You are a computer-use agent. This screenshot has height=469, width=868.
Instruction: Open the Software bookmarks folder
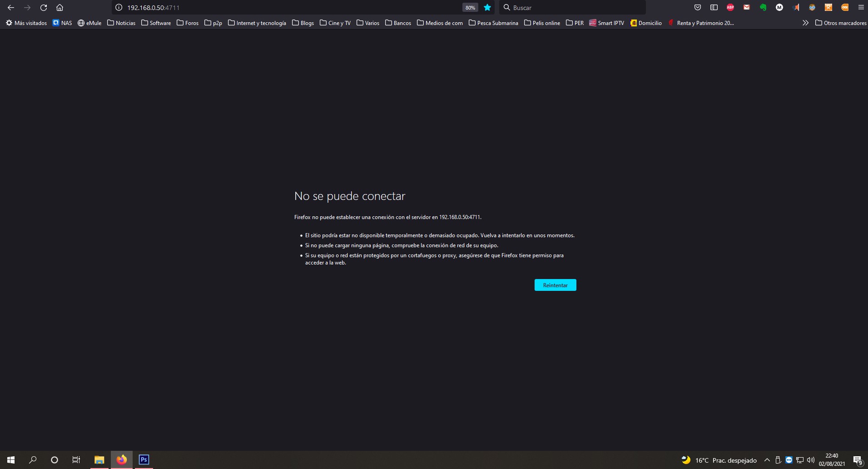(156, 23)
